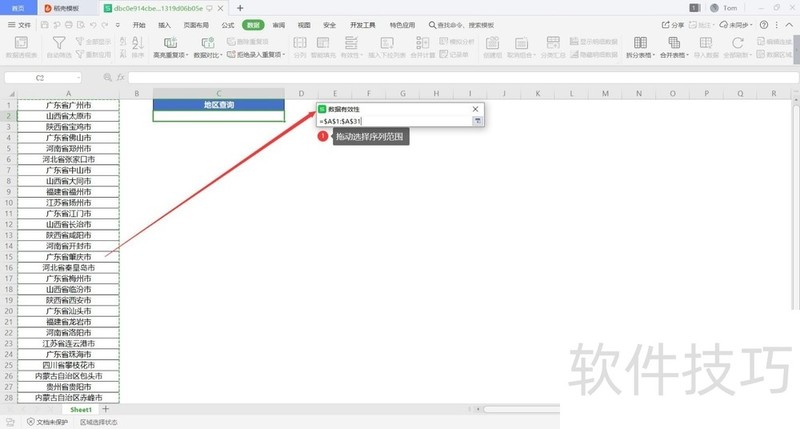
Task: Click 数据区域 data range properties
Action: (774, 54)
